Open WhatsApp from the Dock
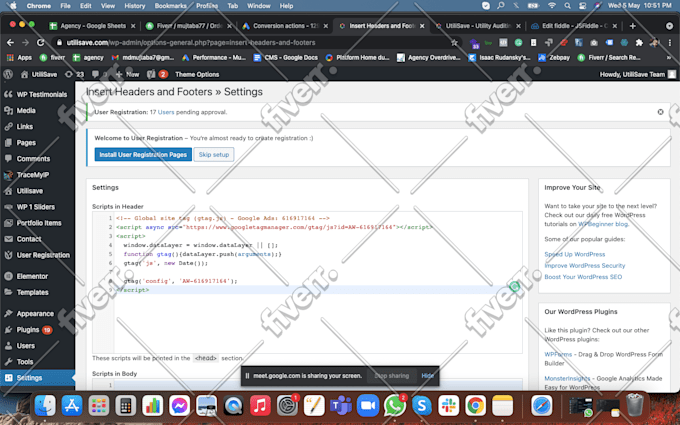This screenshot has height=425, width=680. pyautogui.click(x=395, y=406)
